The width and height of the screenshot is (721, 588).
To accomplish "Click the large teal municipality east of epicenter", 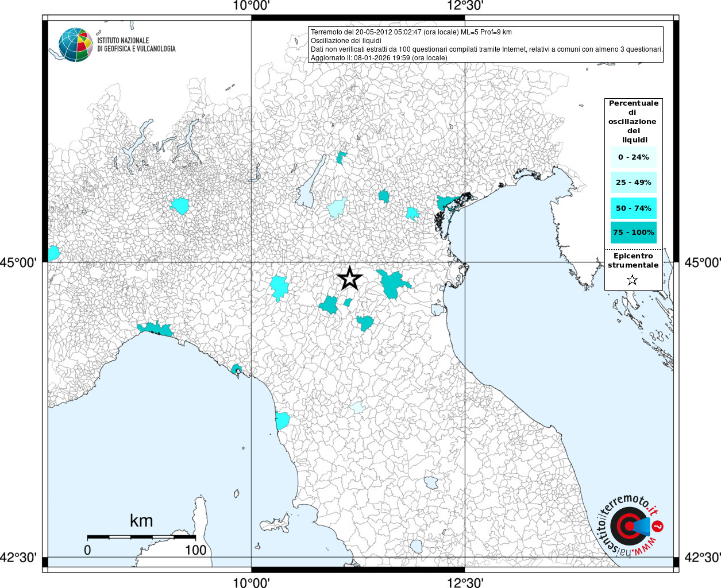I will click(393, 284).
